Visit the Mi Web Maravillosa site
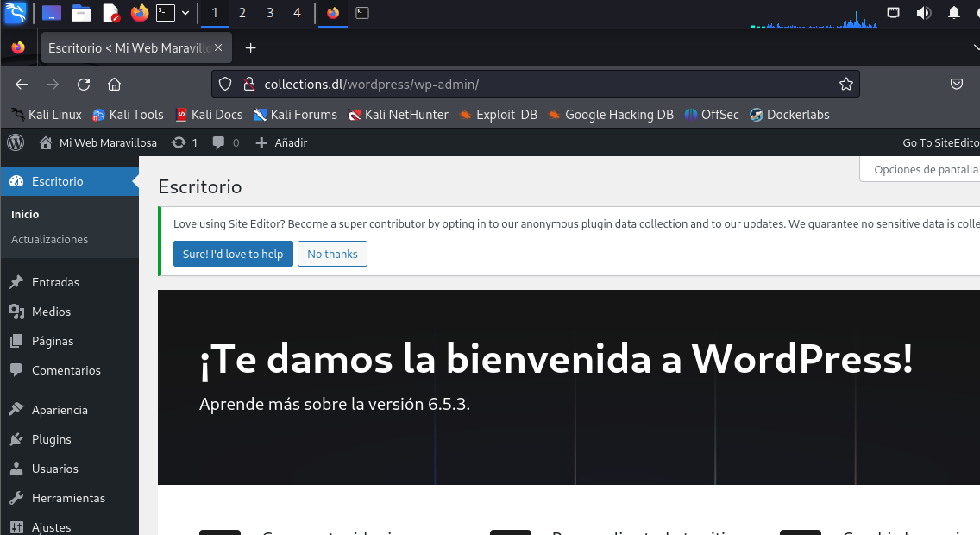Viewport: 980px width, 535px height. coord(98,142)
